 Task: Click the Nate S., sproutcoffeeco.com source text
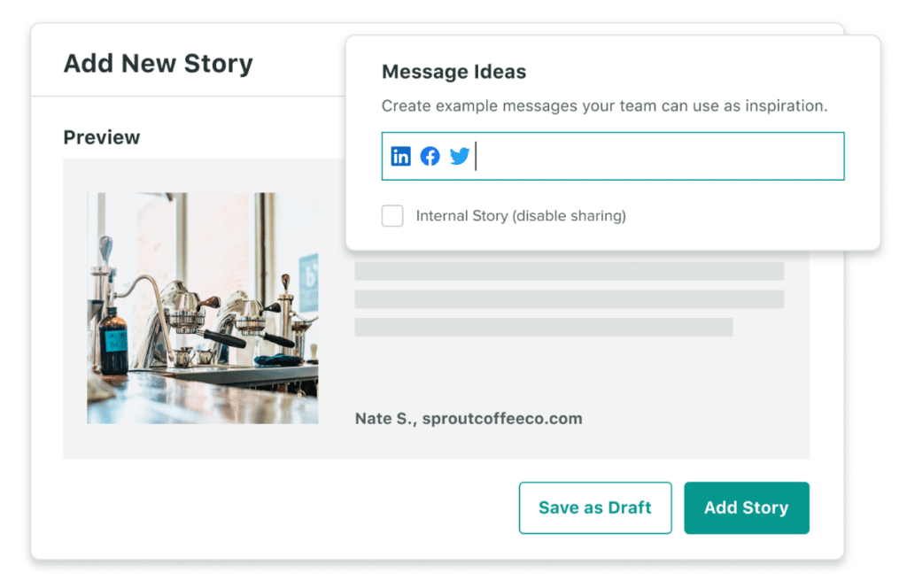pos(469,419)
